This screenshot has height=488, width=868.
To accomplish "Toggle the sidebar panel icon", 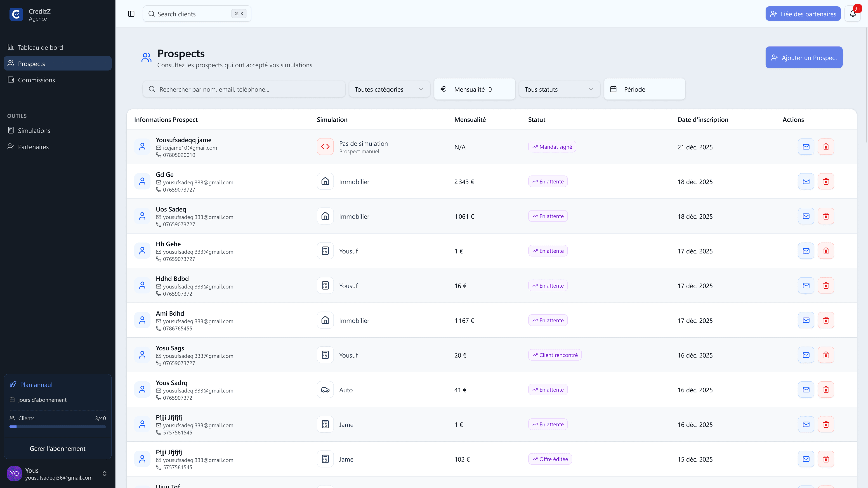I will click(x=131, y=14).
